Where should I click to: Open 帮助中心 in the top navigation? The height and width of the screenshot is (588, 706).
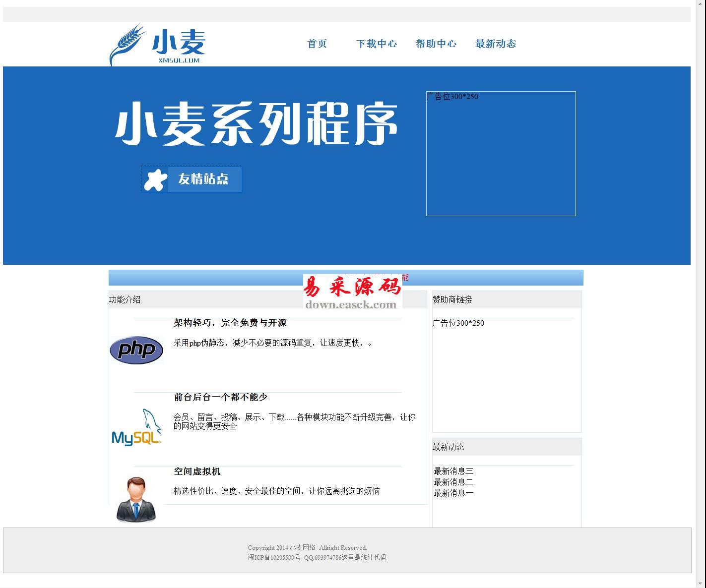(x=436, y=44)
